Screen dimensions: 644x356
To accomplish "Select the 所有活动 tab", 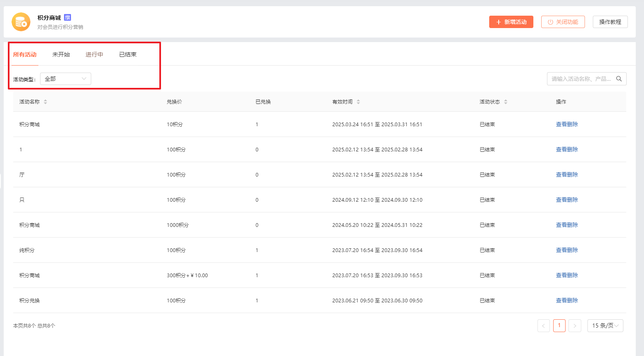I will coord(25,54).
